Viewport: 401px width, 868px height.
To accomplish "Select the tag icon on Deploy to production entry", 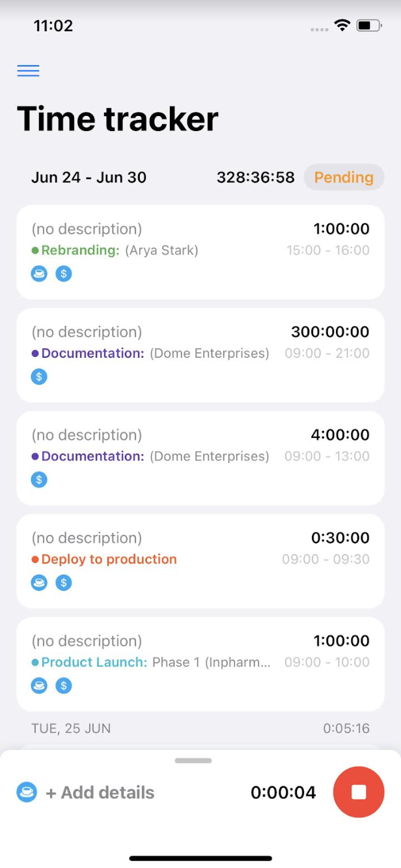I will coord(39,583).
